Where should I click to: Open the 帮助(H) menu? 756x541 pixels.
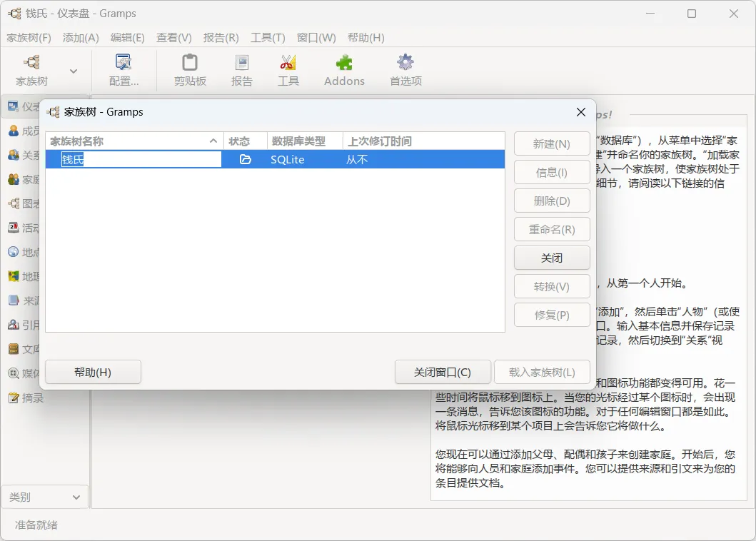tap(366, 38)
